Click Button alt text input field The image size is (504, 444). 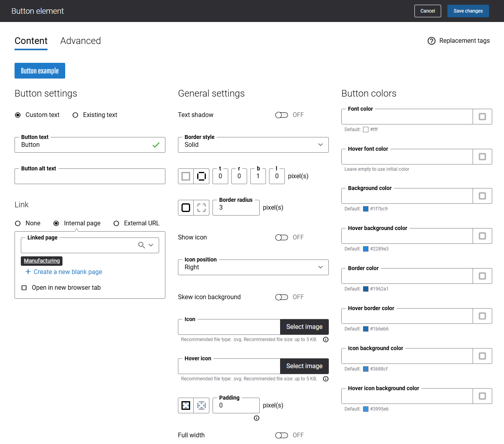tap(90, 176)
